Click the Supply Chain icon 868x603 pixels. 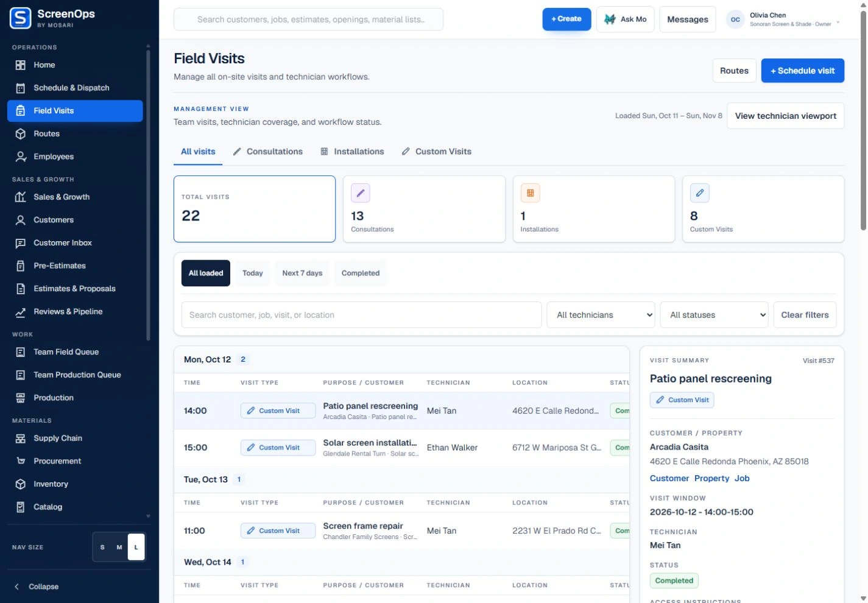coord(20,439)
